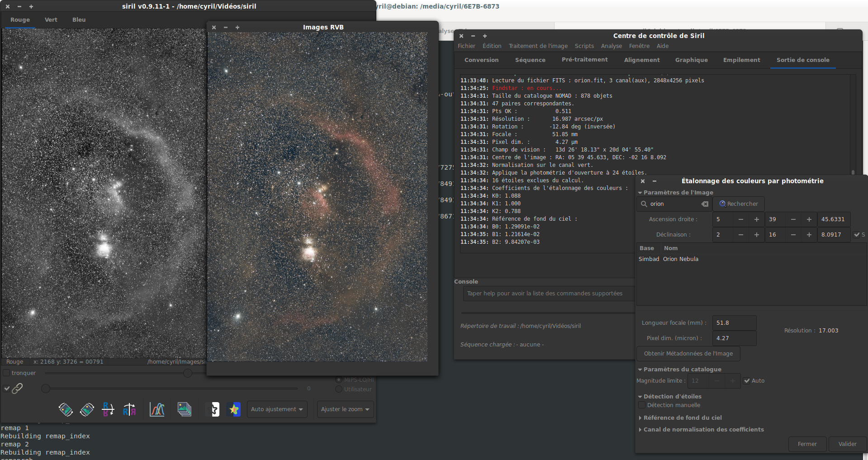Image resolution: width=868 pixels, height=460 pixels.
Task: Toggle the negative view star icon
Action: pos(212,409)
